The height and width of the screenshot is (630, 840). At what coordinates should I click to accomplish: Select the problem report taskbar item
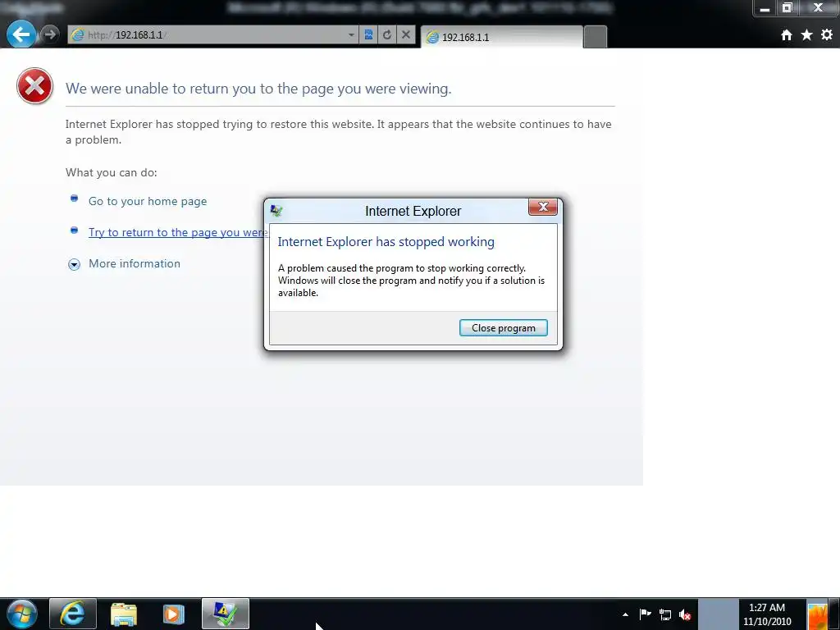tap(226, 614)
